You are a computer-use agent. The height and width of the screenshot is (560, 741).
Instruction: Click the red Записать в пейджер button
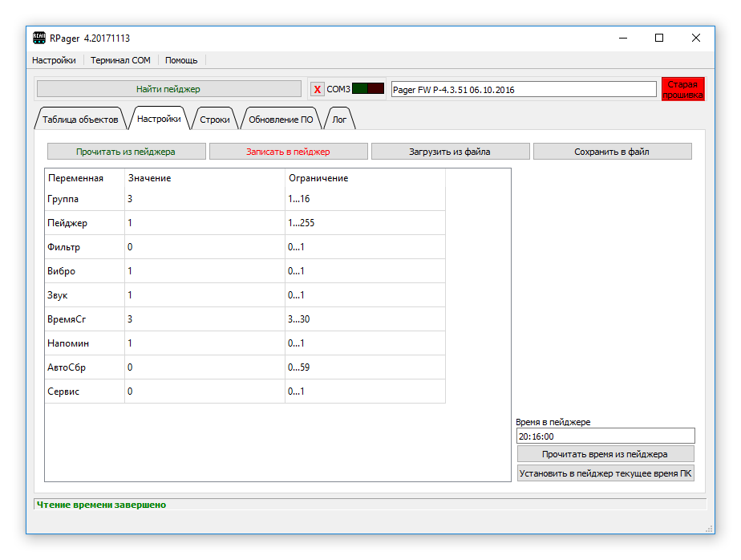point(288,152)
